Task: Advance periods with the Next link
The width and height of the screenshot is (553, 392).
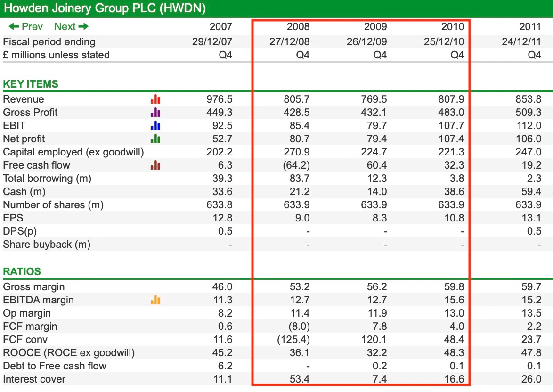Action: coord(65,27)
